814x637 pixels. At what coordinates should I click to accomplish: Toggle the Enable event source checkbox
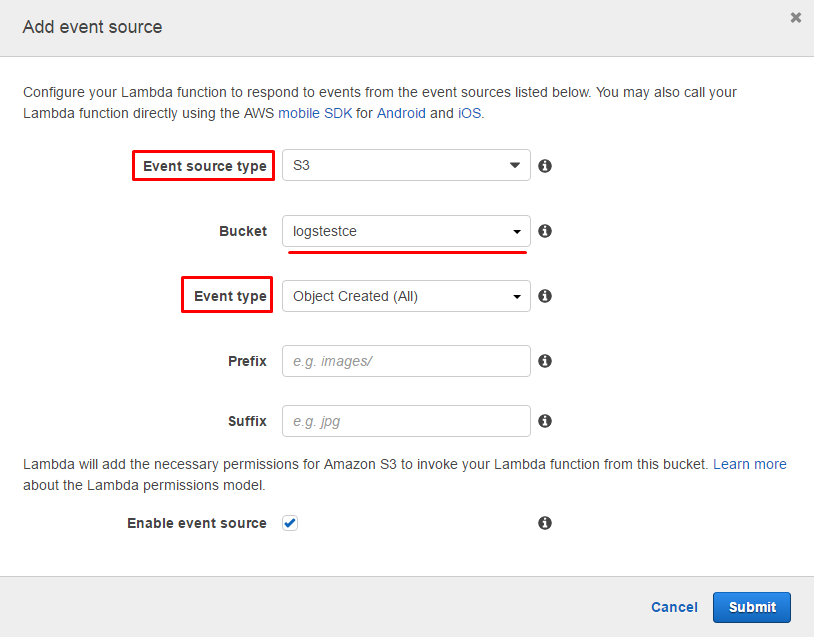point(290,523)
